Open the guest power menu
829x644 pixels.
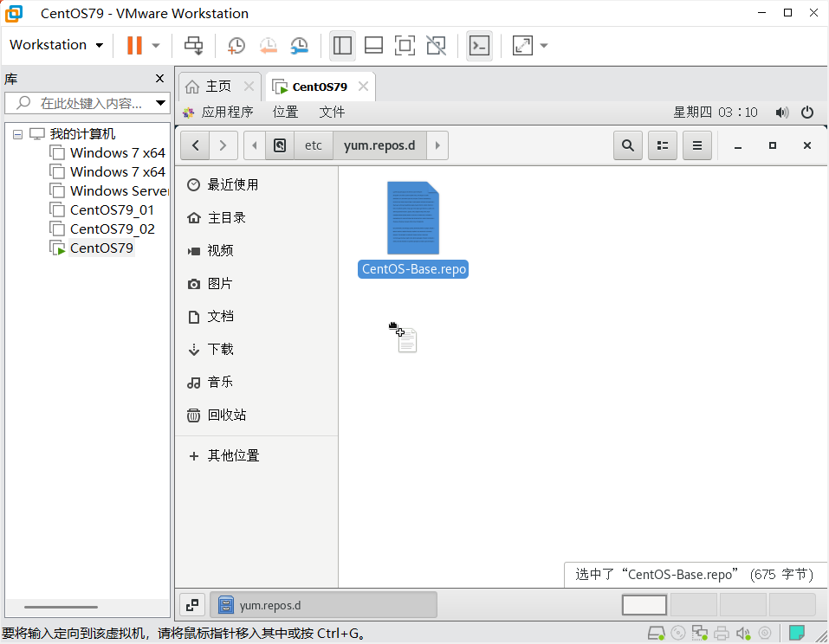(807, 112)
